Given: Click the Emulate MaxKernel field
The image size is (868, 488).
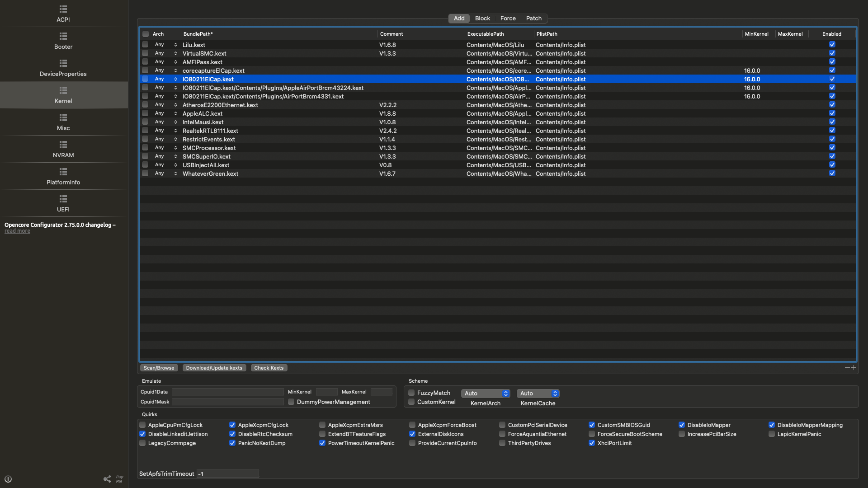Looking at the screenshot, I should pyautogui.click(x=382, y=392).
